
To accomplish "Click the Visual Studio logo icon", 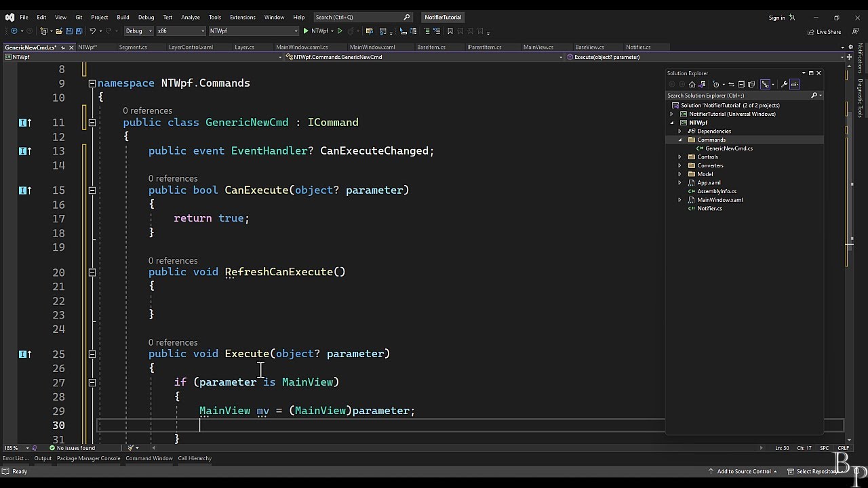I will [x=9, y=17].
